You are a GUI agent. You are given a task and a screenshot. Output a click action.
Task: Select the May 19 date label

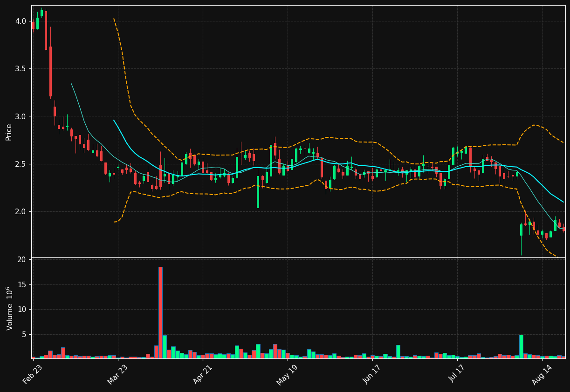(x=287, y=374)
